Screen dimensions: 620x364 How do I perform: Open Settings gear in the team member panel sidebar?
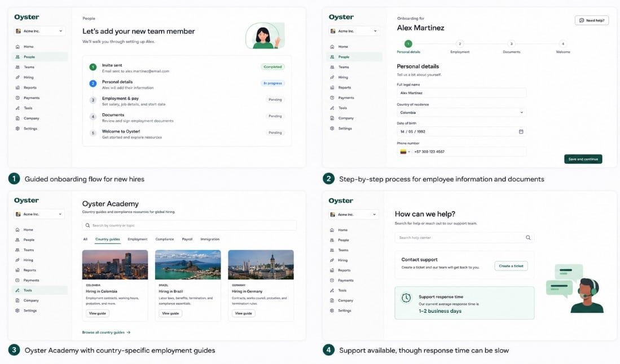click(17, 128)
